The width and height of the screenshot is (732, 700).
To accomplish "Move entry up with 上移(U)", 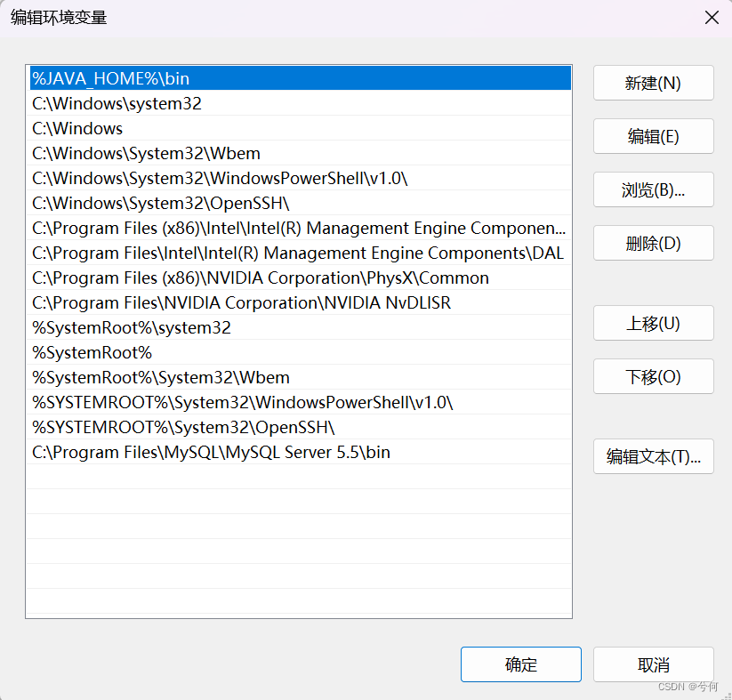I will click(x=653, y=323).
